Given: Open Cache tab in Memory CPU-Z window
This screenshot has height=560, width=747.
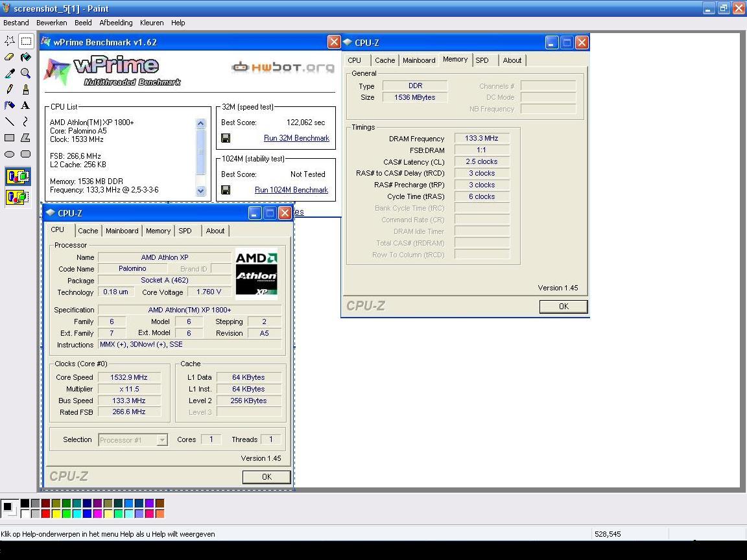Looking at the screenshot, I should coord(385,60).
